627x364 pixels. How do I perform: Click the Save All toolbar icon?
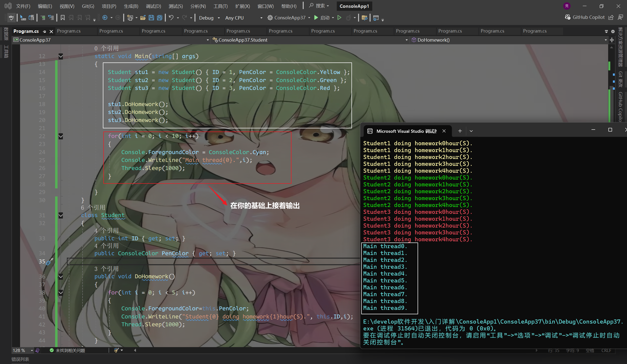point(160,18)
